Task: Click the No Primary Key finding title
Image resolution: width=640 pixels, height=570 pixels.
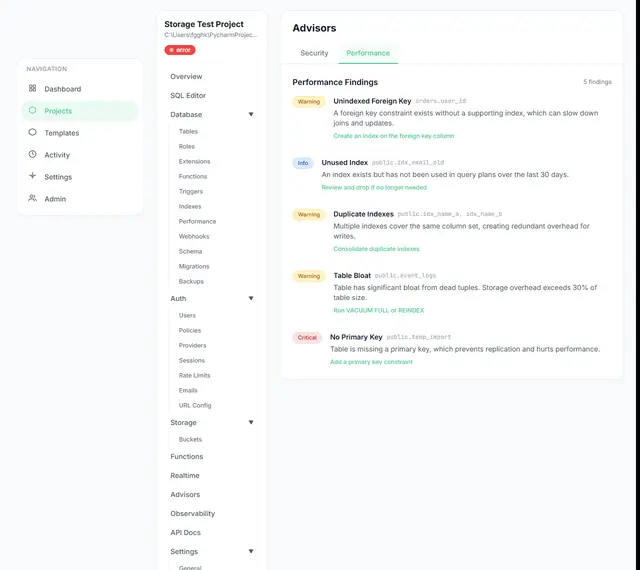Action: tap(356, 337)
